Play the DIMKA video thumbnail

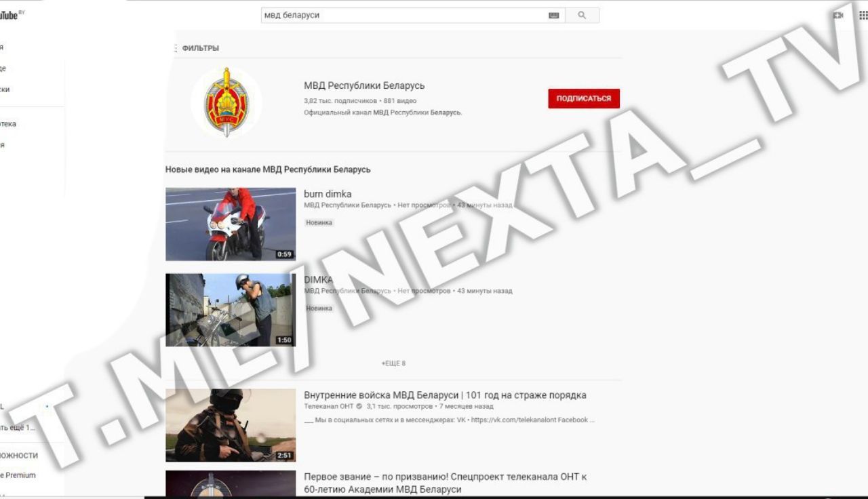tap(231, 310)
